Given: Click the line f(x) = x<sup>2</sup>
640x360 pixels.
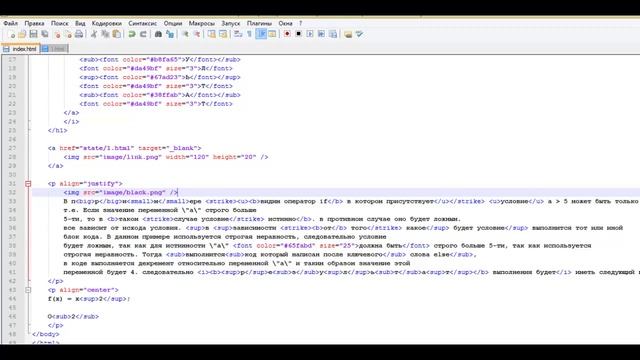Looking at the screenshot, I should click(x=89, y=299).
